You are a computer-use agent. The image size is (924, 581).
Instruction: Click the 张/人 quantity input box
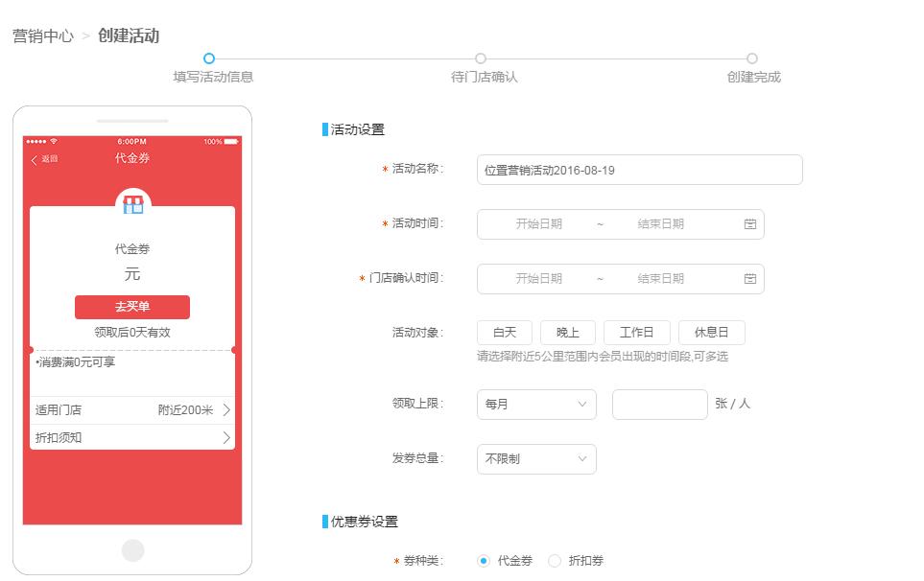point(659,405)
